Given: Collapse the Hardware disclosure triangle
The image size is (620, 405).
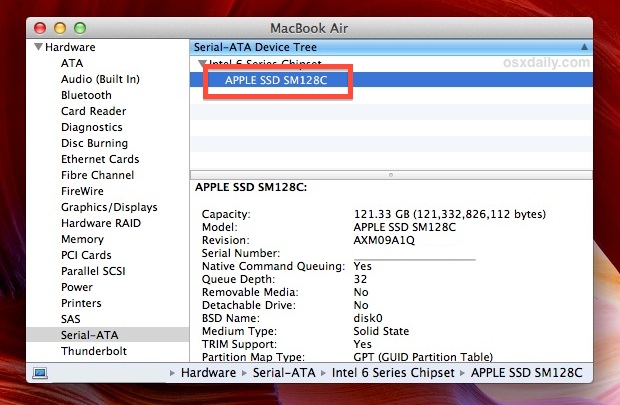Looking at the screenshot, I should point(38,47).
